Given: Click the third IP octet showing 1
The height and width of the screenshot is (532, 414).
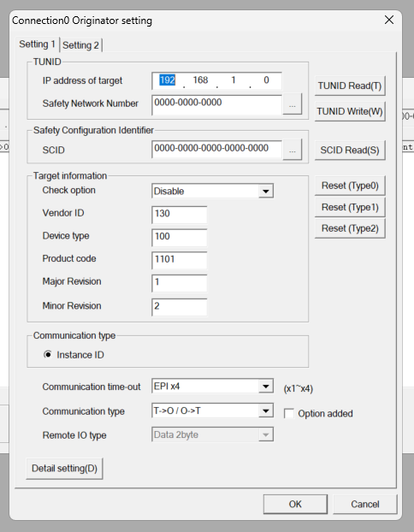Looking at the screenshot, I should 234,80.
